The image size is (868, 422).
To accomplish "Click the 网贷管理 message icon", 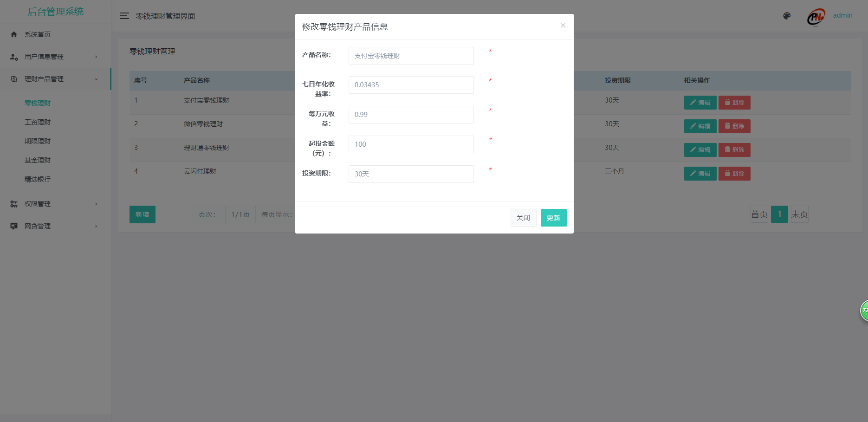I will 14,226.
